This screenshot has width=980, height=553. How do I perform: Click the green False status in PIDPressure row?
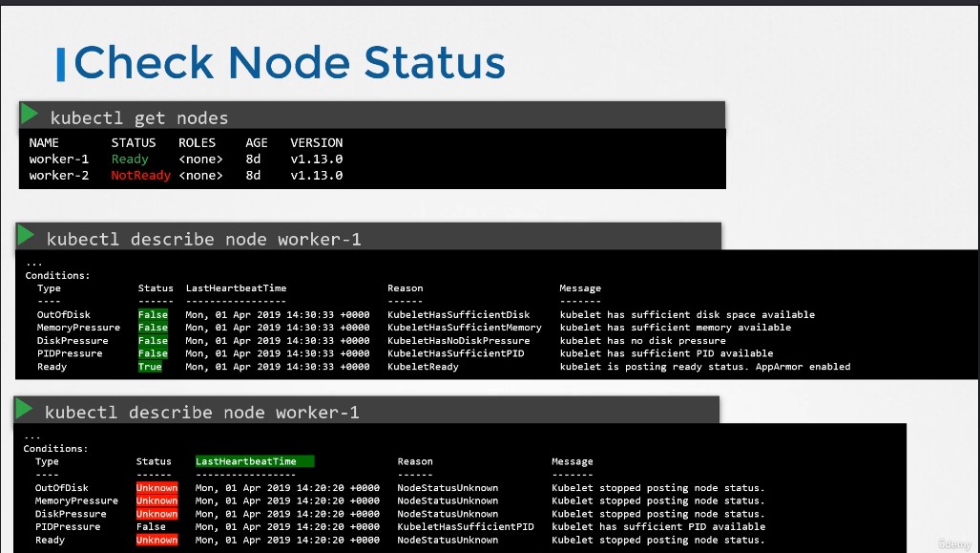(x=153, y=353)
